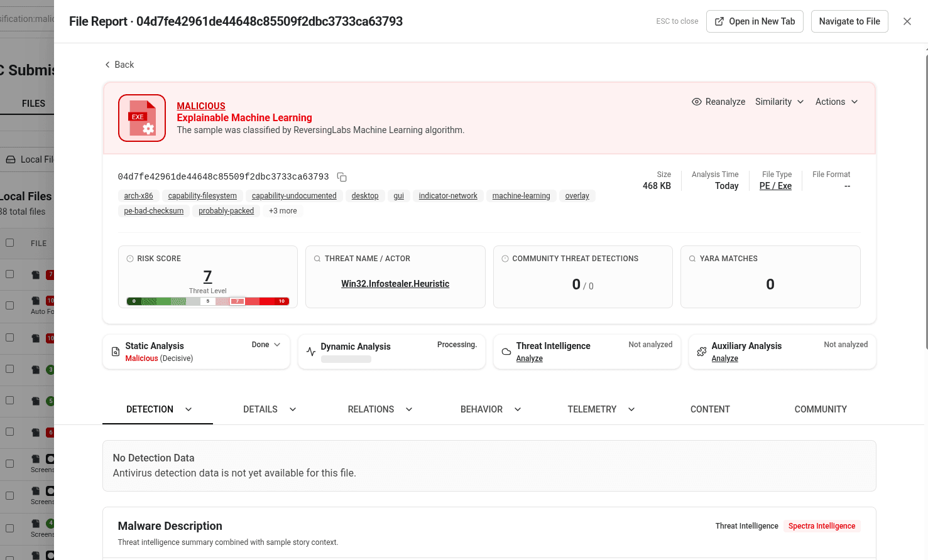Click the open-in-new-tab arrow icon
The image size is (928, 560).
click(x=719, y=21)
